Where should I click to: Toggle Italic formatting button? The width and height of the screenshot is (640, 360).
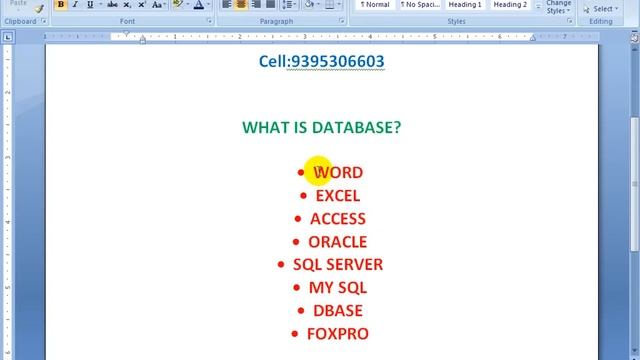pos(75,4)
